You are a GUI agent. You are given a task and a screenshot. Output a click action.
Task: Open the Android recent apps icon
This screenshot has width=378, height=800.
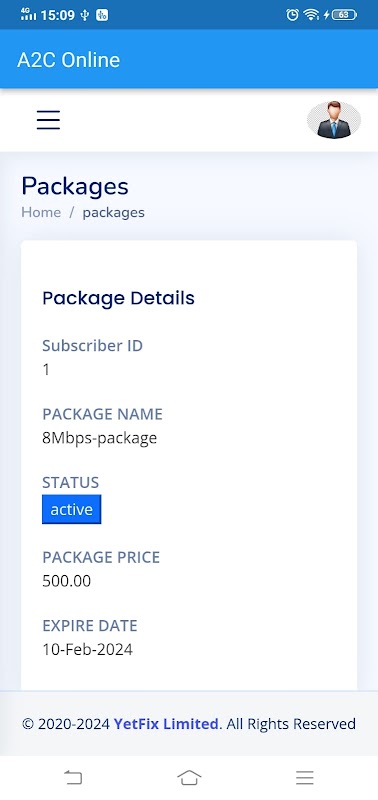point(305,778)
